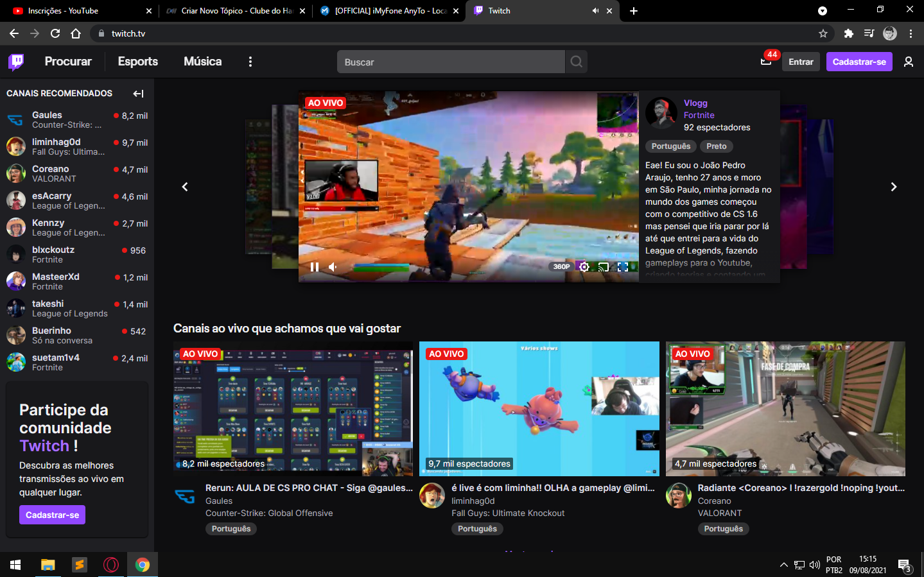Open Buerinho in recommended channels
This screenshot has width=924, height=577.
[x=77, y=335]
